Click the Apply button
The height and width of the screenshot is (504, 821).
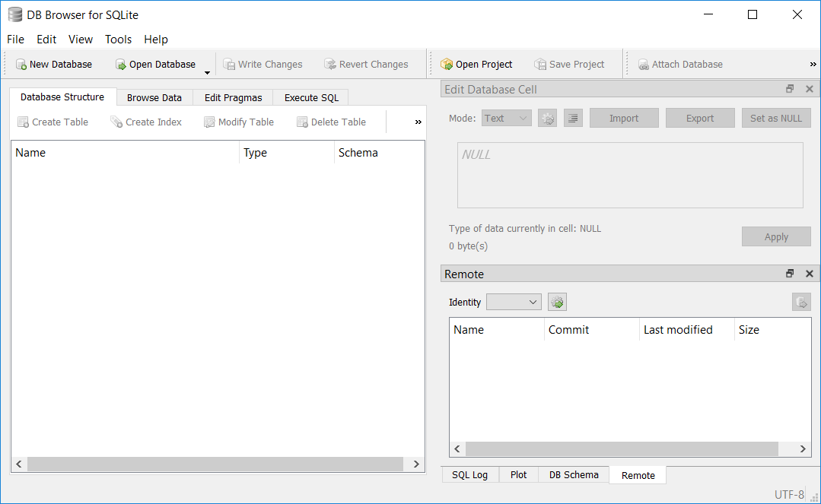click(x=776, y=236)
